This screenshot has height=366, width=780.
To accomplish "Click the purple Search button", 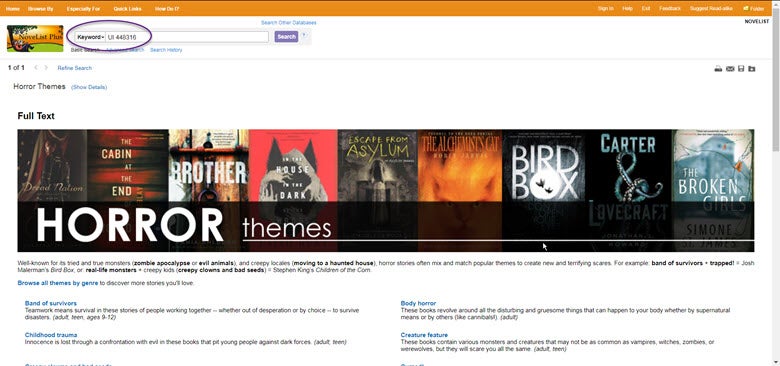I will (286, 37).
